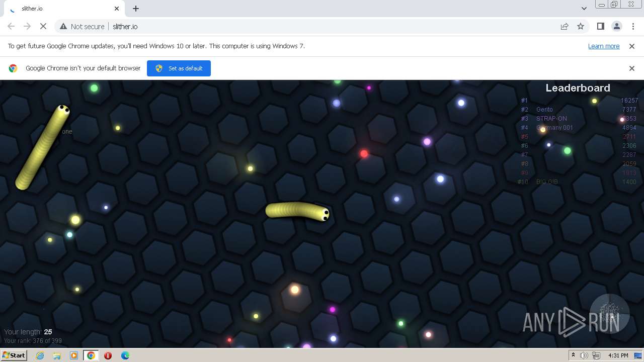This screenshot has height=362, width=644.
Task: Open the network status tray icon
Action: click(596, 355)
